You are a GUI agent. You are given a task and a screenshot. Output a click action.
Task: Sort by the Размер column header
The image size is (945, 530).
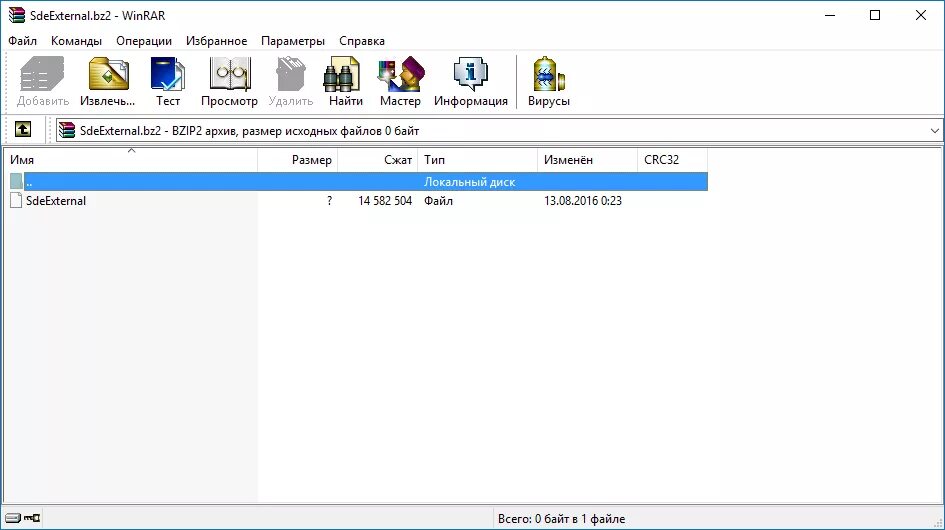pyautogui.click(x=298, y=160)
